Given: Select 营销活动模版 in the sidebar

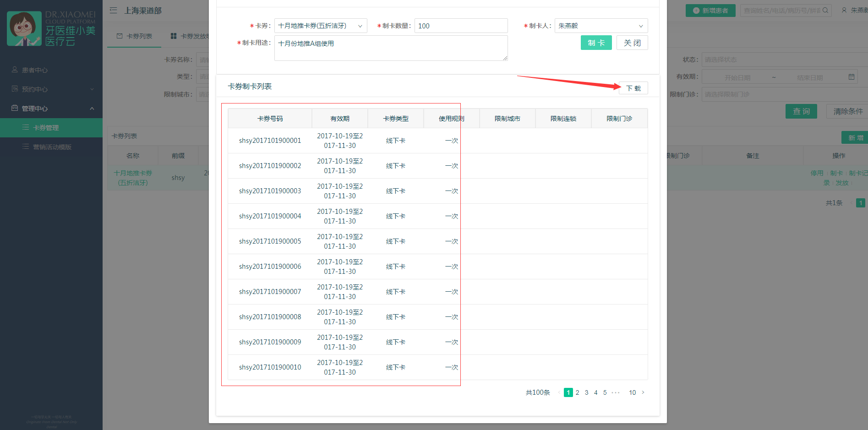Looking at the screenshot, I should coord(52,147).
